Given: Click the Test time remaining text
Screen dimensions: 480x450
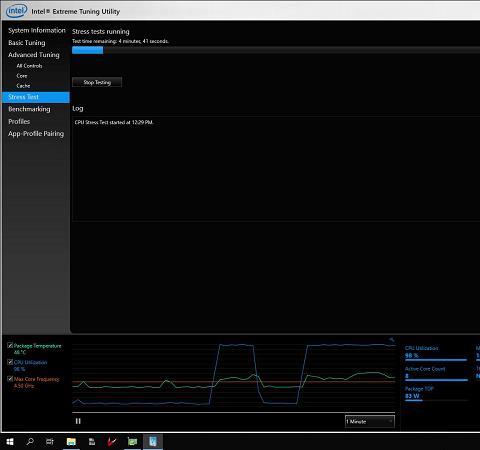Looking at the screenshot, I should (120, 41).
